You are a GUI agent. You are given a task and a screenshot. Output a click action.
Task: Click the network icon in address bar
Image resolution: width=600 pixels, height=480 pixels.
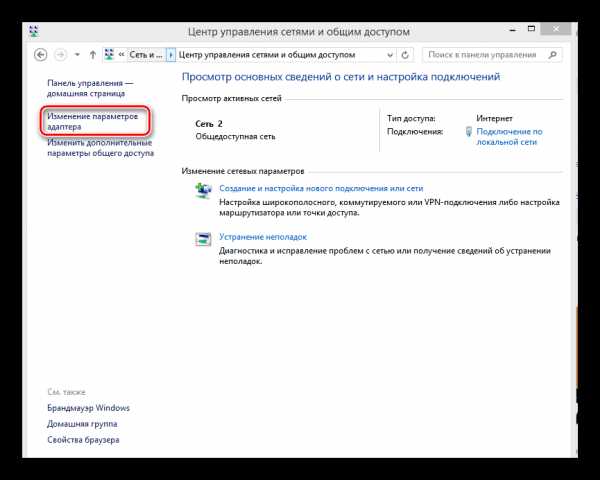pos(109,54)
